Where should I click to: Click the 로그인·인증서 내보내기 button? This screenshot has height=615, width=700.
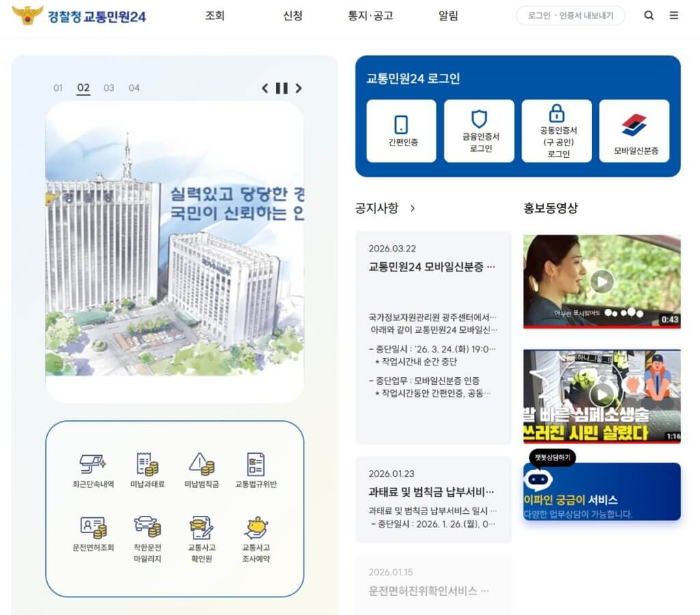pos(569,15)
